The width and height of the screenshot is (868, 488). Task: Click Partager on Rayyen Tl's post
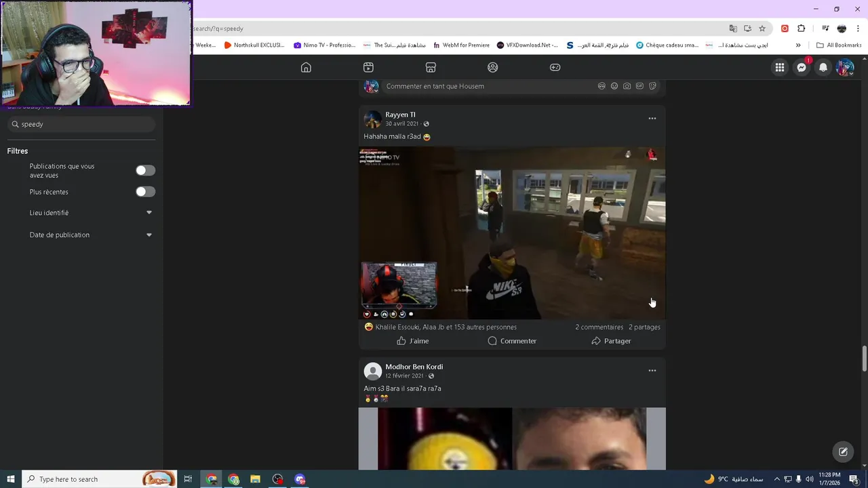pos(611,341)
